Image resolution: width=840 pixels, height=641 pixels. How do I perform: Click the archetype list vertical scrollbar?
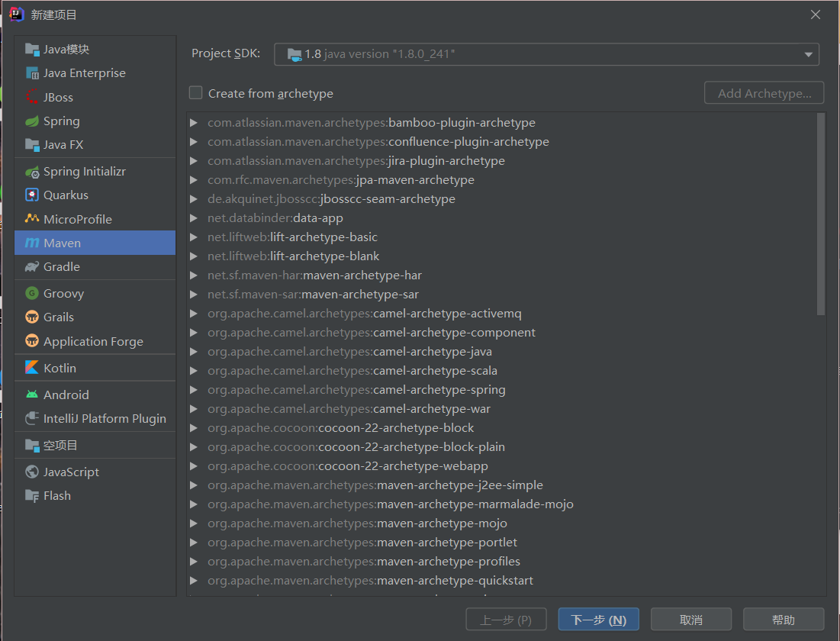coord(821,214)
